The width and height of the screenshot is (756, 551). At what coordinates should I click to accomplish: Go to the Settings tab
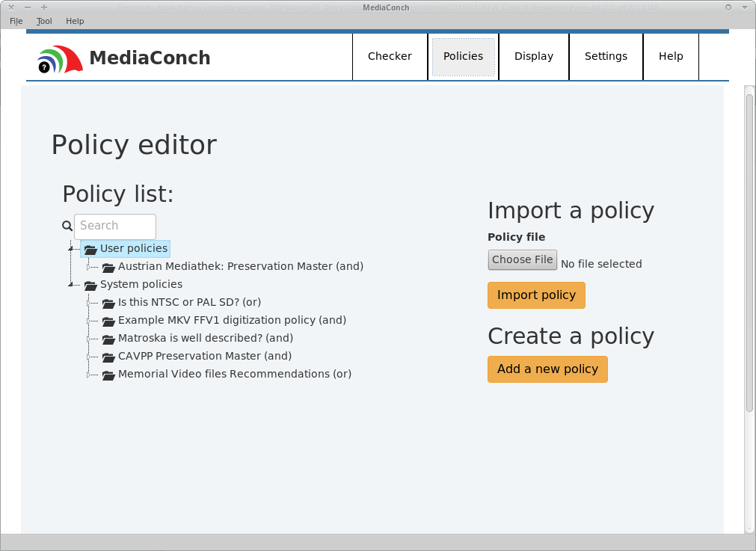(606, 56)
